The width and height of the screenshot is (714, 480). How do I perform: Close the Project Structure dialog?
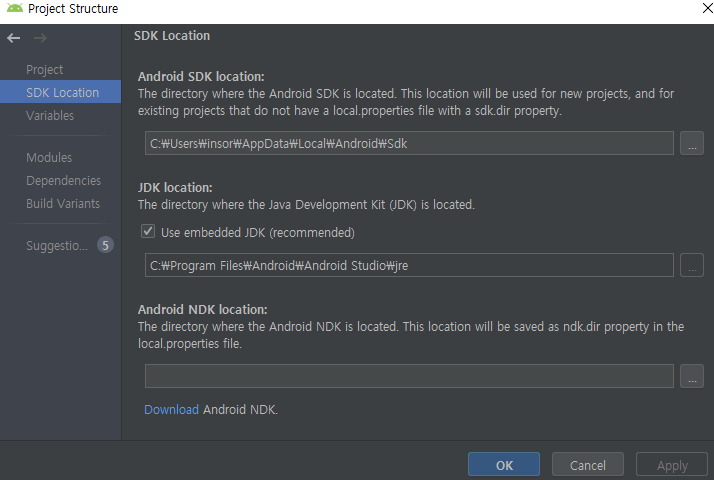coord(694,9)
